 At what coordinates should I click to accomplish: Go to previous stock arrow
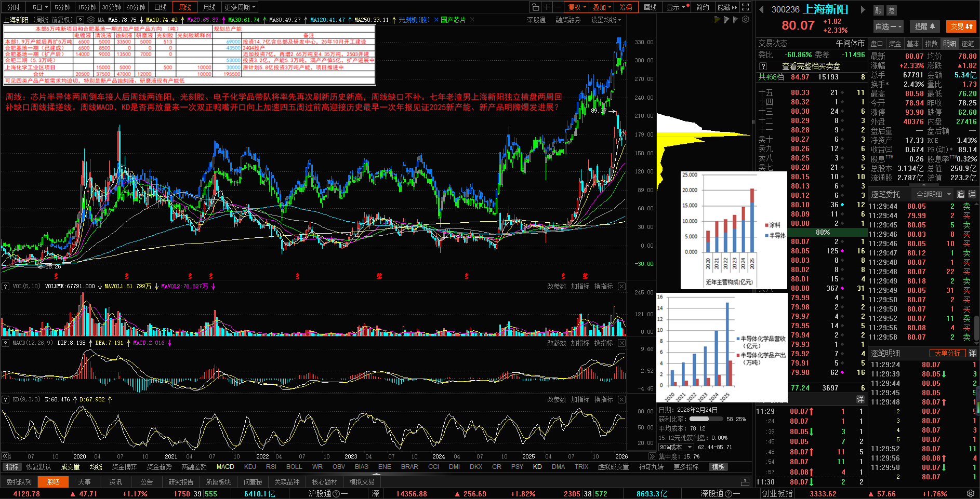(x=761, y=9)
